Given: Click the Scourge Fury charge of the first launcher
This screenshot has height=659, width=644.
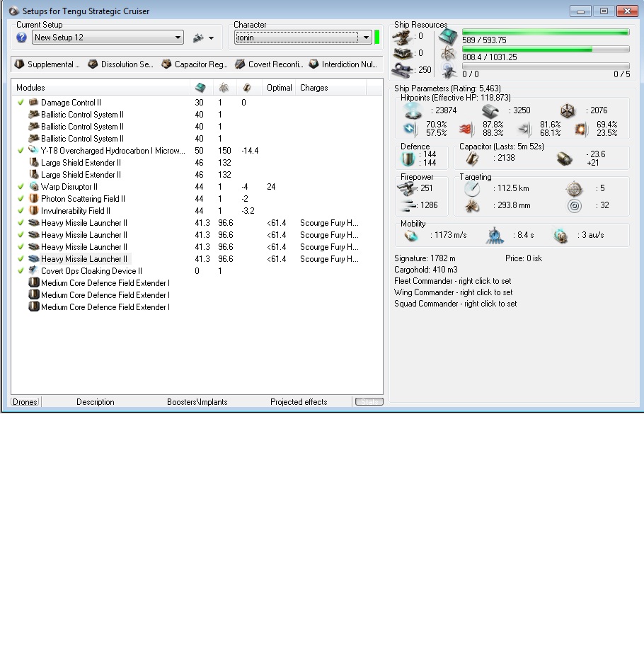Looking at the screenshot, I should coord(329,223).
